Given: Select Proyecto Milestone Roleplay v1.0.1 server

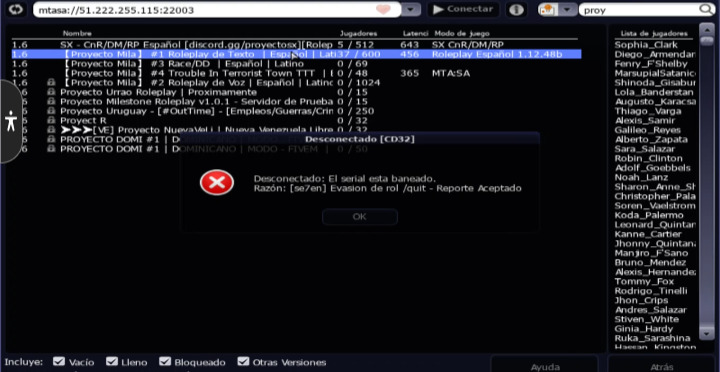Looking at the screenshot, I should point(296,101).
